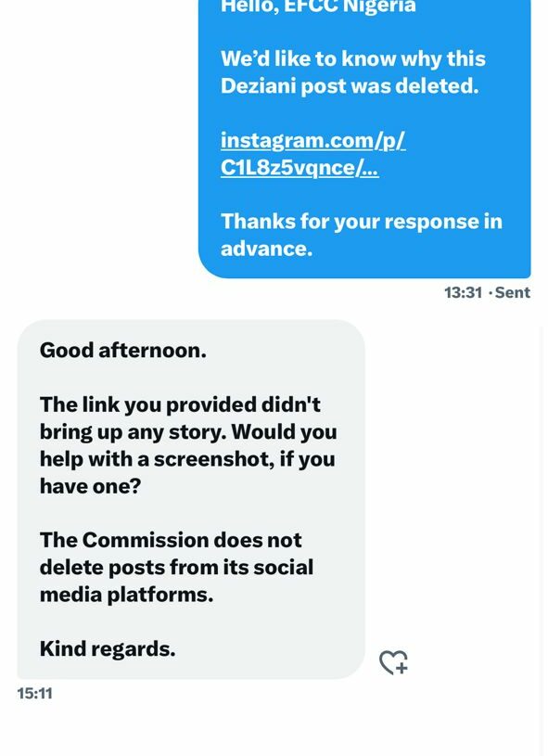Tap the 13:31 sent timestamp
This screenshot has height=756, width=548.
pos(463,292)
